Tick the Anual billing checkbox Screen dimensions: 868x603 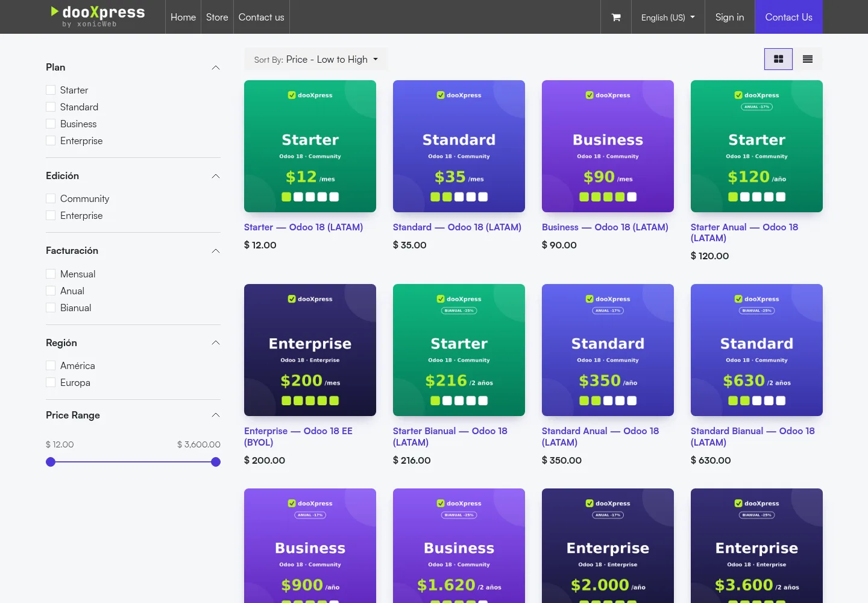click(x=51, y=291)
